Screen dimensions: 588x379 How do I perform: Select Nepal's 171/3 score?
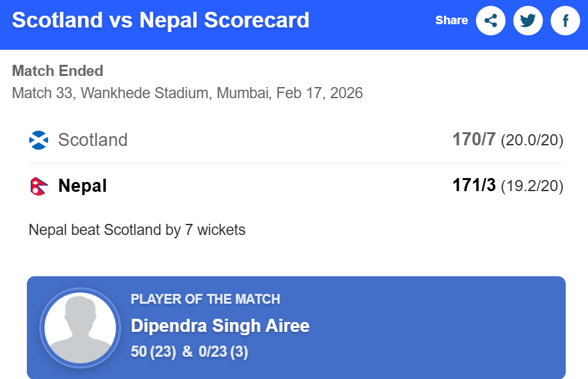click(x=473, y=186)
